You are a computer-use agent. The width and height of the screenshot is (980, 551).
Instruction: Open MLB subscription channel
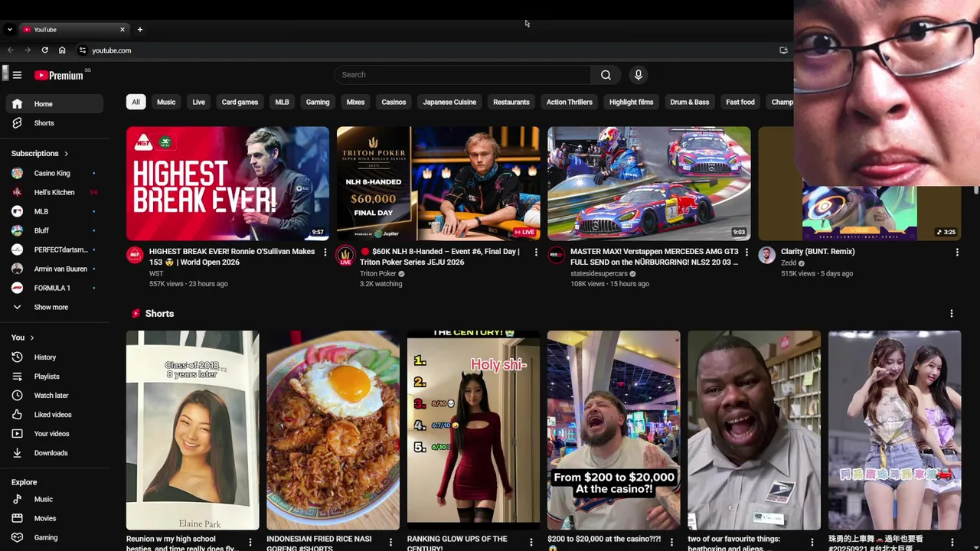[54, 212]
